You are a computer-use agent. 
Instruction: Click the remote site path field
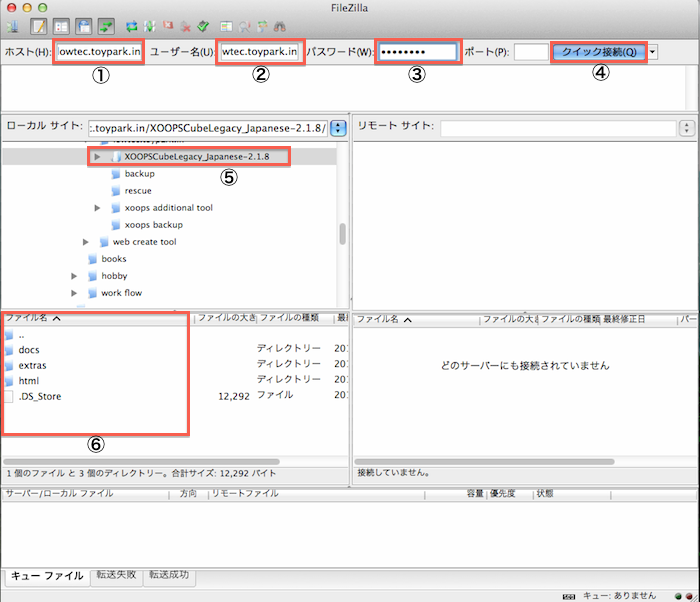[x=558, y=128]
